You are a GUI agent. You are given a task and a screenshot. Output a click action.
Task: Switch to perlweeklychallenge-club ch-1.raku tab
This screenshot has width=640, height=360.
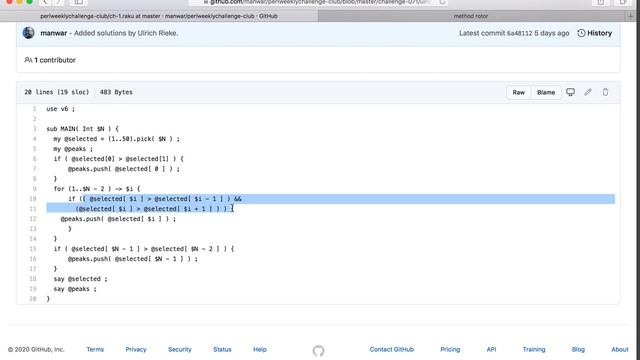point(159,16)
